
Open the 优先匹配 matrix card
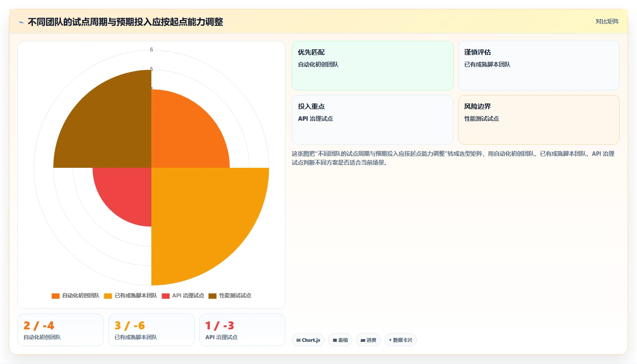coord(372,66)
